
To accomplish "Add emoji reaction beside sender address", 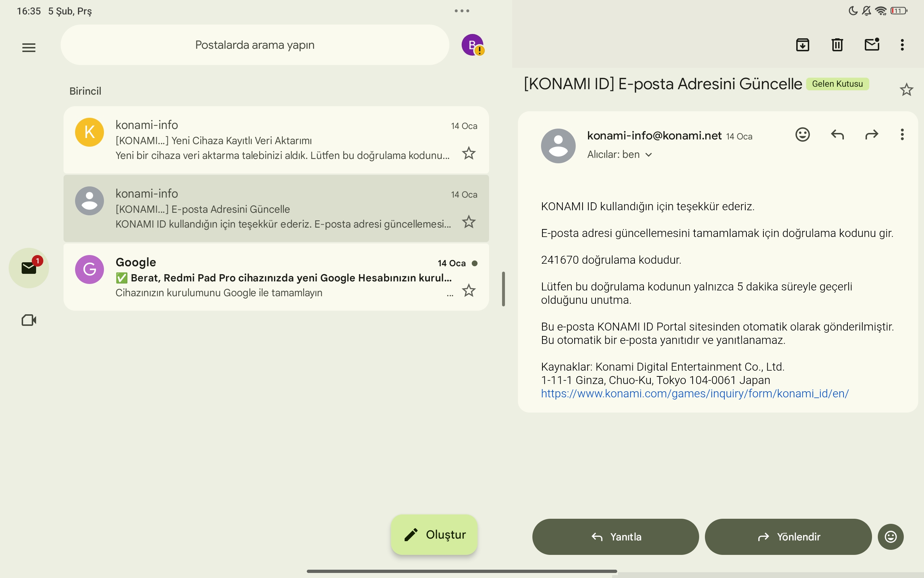I will tap(803, 134).
